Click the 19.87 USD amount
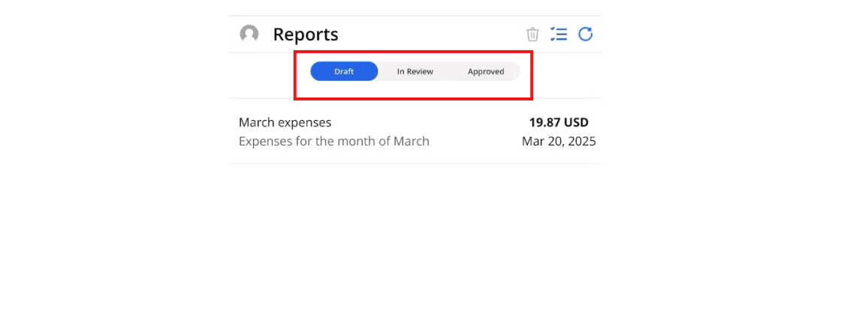Image resolution: width=868 pixels, height=330 pixels. coord(559,122)
